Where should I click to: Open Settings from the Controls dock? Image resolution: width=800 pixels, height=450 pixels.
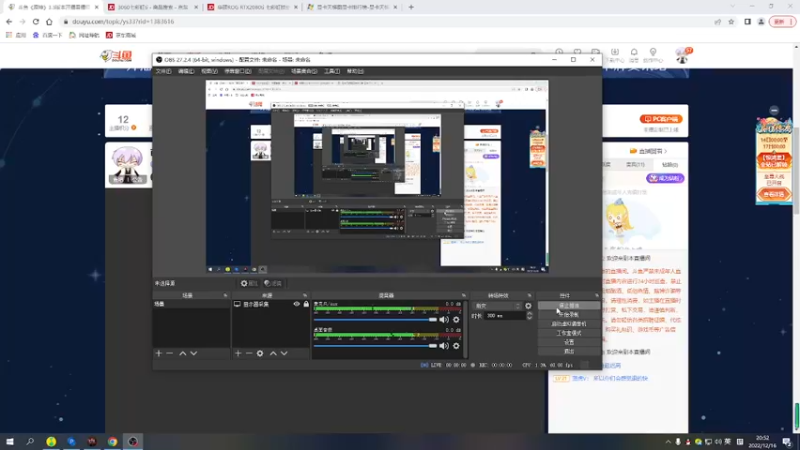[x=569, y=342]
